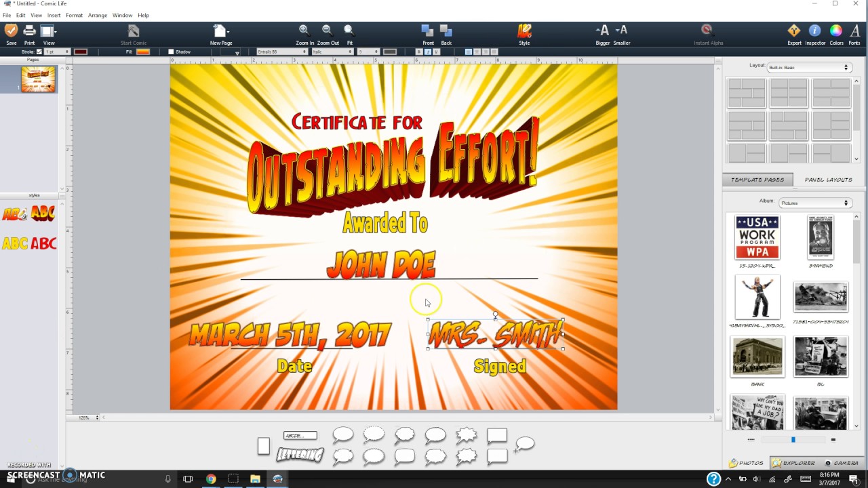Open the Layout Built-in: Basic dropdown

click(808, 68)
